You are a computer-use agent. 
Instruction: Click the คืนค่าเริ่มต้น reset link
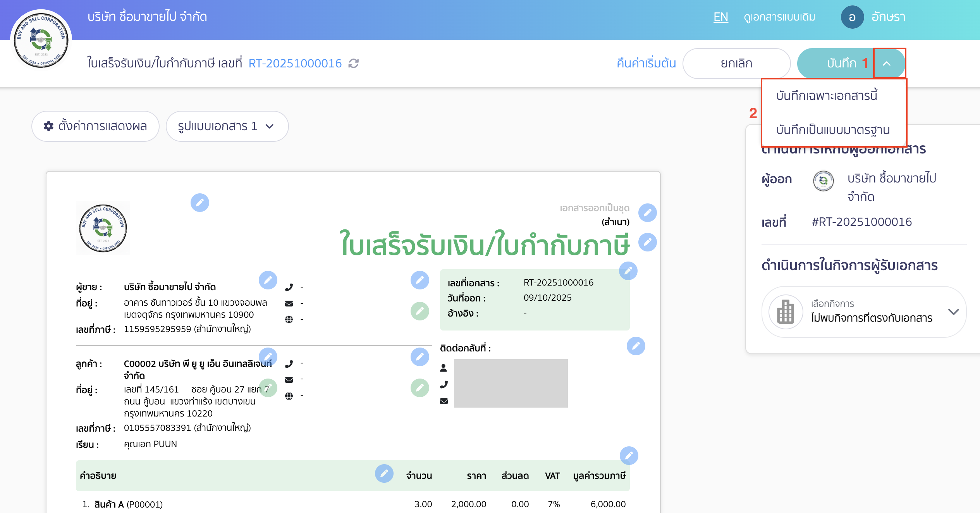(x=645, y=63)
